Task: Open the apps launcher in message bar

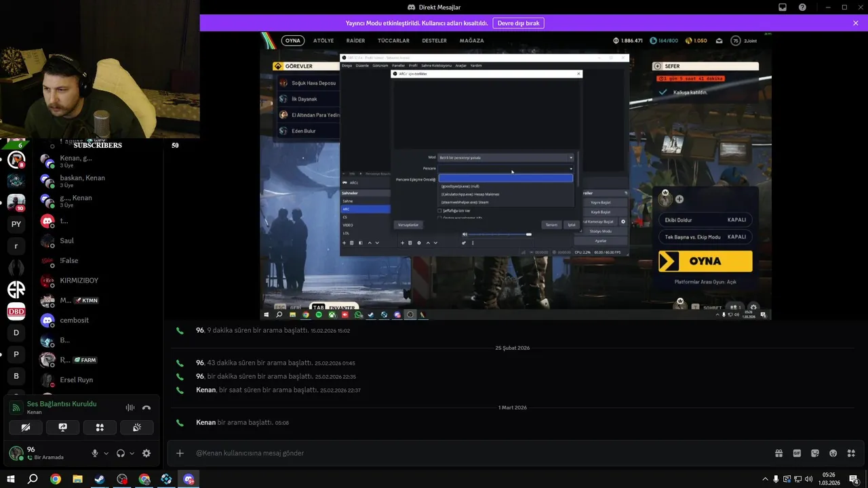Action: (851, 453)
